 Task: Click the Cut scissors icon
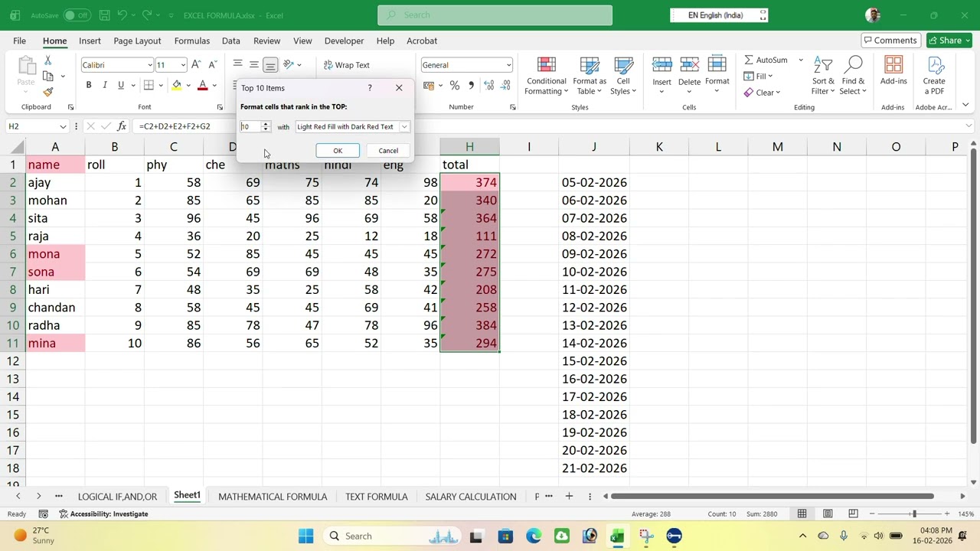click(47, 60)
